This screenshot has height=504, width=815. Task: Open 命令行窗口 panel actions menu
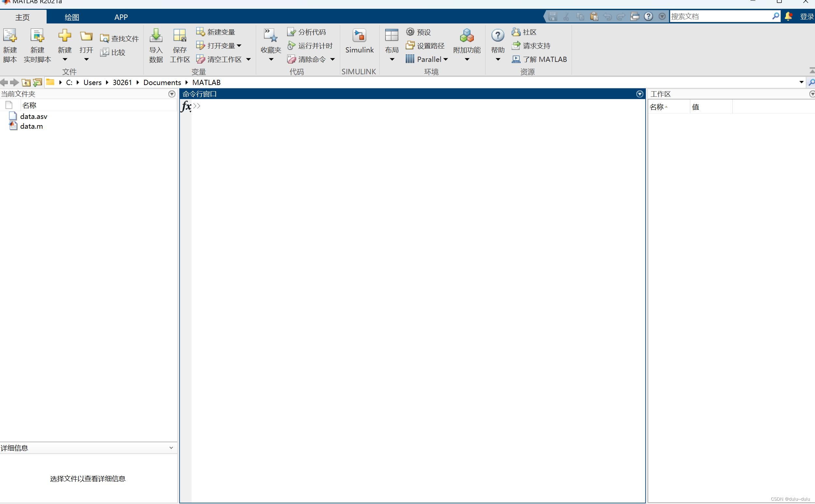(639, 94)
